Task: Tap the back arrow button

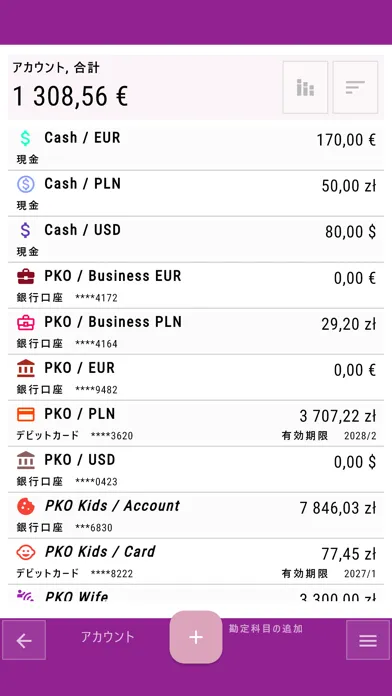Action: coord(24,640)
